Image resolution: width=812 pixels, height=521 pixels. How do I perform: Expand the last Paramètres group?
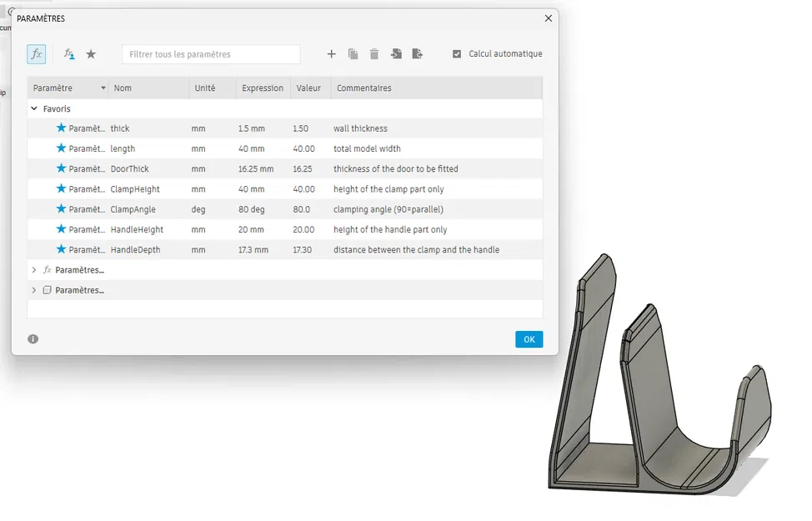34,290
